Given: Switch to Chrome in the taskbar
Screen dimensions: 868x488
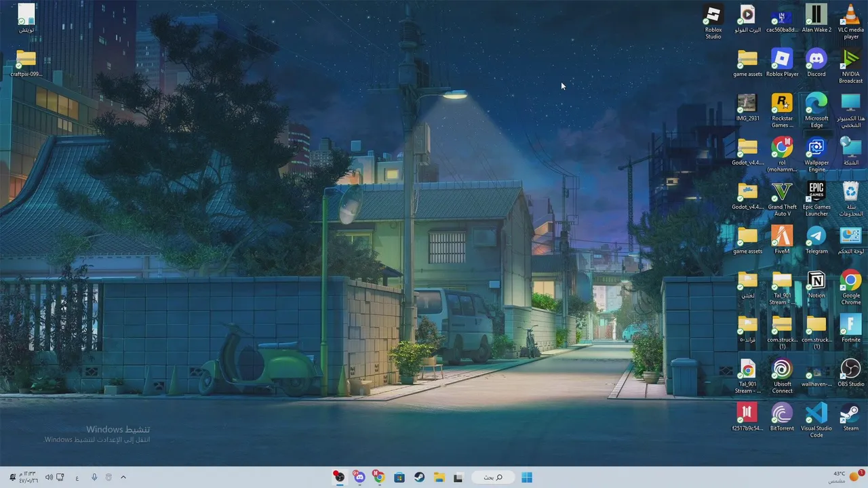Looking at the screenshot, I should (x=379, y=477).
